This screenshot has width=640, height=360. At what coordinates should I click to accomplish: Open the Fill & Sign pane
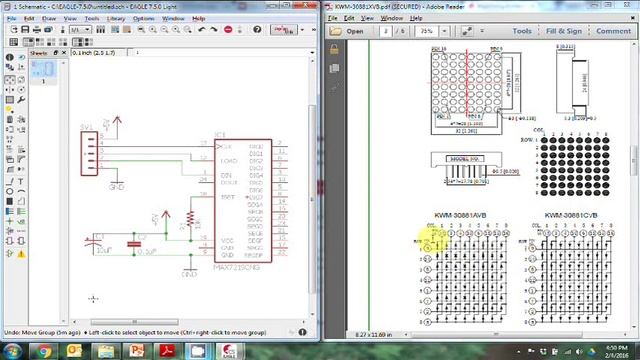point(564,31)
